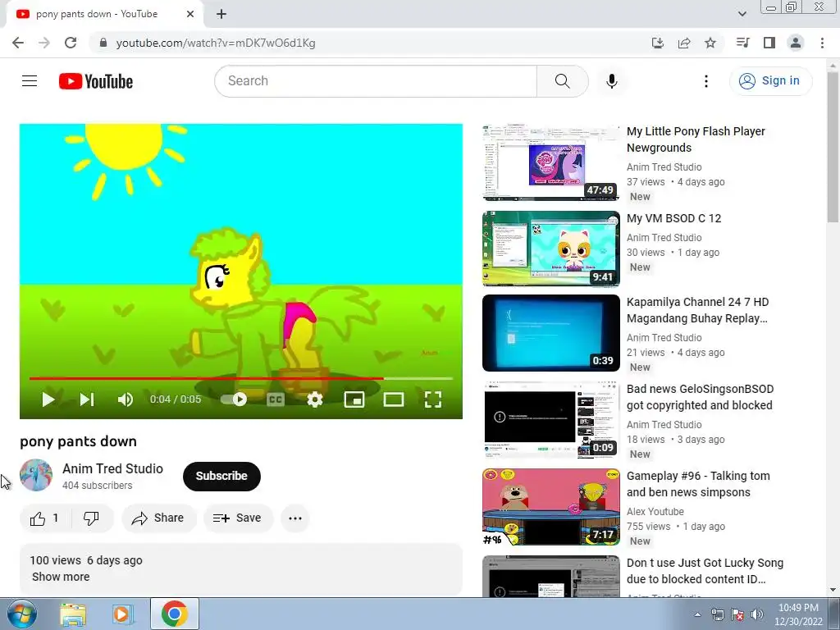
Task: Play the video
Action: pyautogui.click(x=48, y=399)
